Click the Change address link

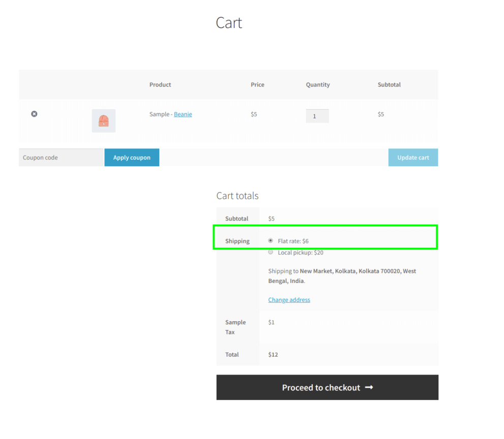(x=289, y=300)
